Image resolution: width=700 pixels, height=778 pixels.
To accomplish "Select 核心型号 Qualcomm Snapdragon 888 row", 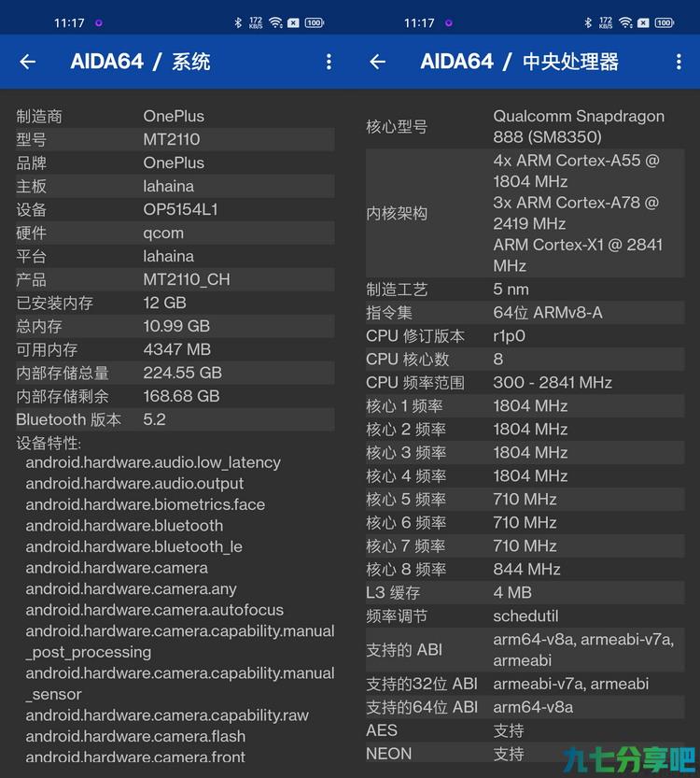I will [x=525, y=126].
